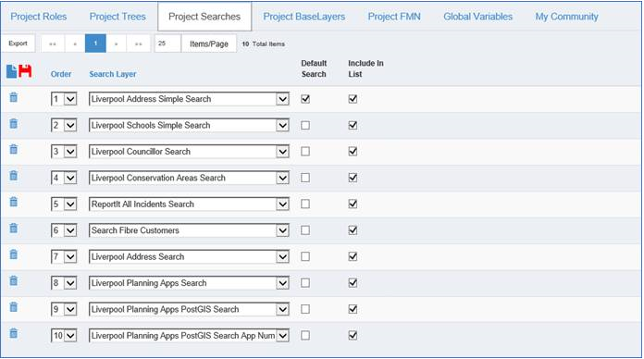644x359 pixels.
Task: Uncheck Include In List for Liverpool Planning Apps Search
Action: click(353, 283)
